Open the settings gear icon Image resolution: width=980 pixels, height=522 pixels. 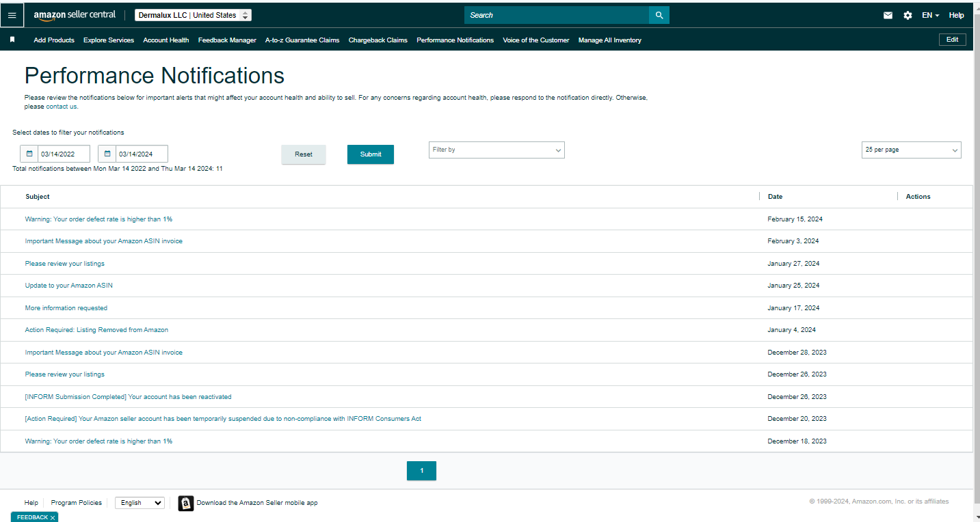pyautogui.click(x=908, y=15)
